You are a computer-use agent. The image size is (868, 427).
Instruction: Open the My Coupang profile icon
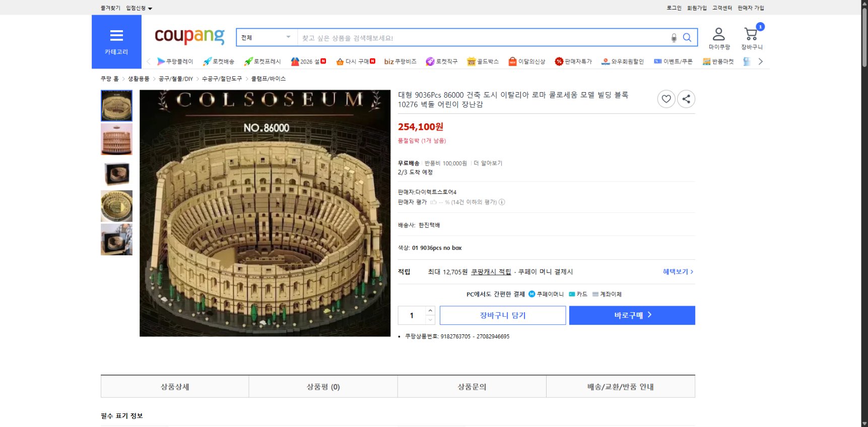(x=719, y=35)
